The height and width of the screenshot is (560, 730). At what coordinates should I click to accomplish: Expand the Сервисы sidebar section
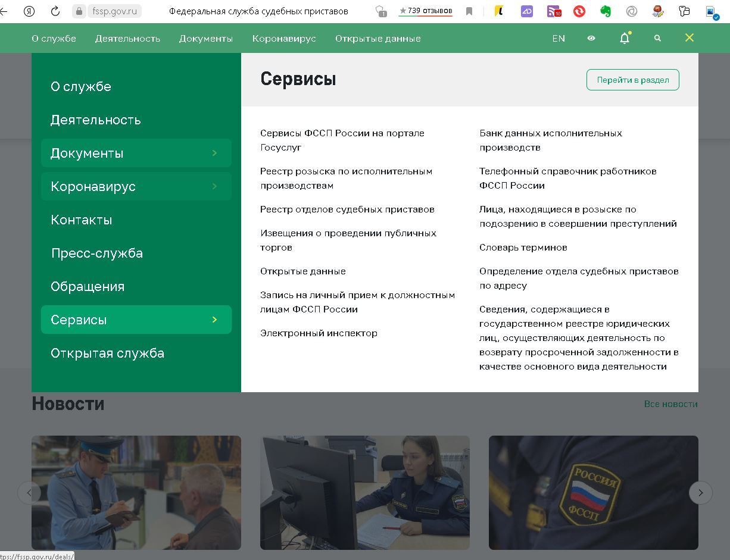[x=136, y=320]
